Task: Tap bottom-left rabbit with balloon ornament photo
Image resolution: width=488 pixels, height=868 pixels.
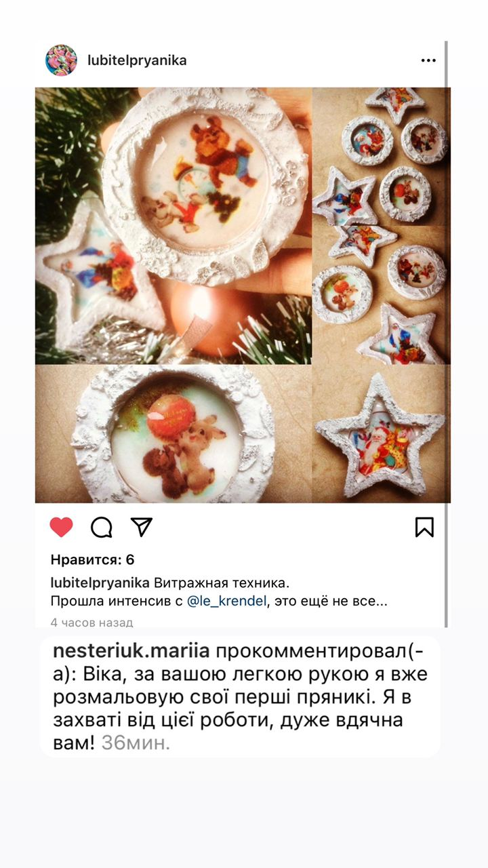Action: [174, 434]
